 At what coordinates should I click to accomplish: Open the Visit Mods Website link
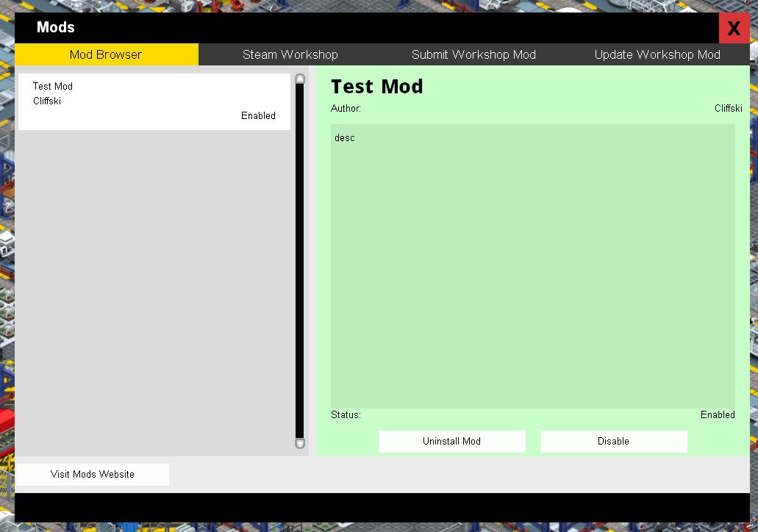[93, 475]
